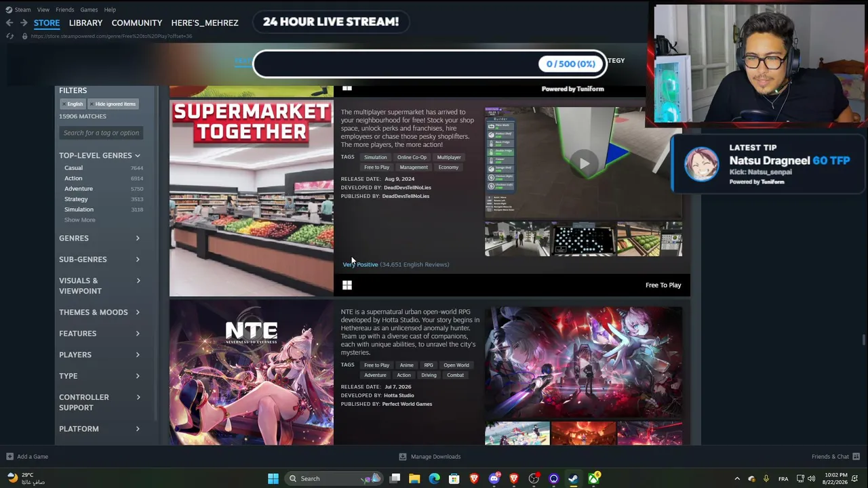This screenshot has width=868, height=488.
Task: Expand the Themes & Moods section
Action: coord(100,312)
